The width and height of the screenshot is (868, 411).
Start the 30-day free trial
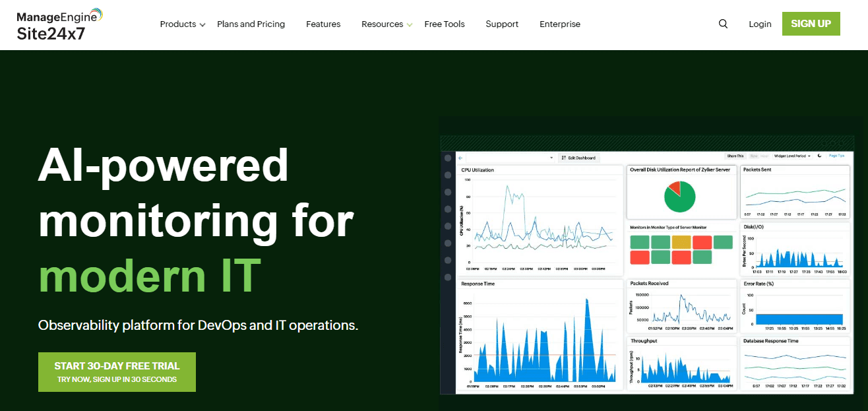click(x=117, y=372)
